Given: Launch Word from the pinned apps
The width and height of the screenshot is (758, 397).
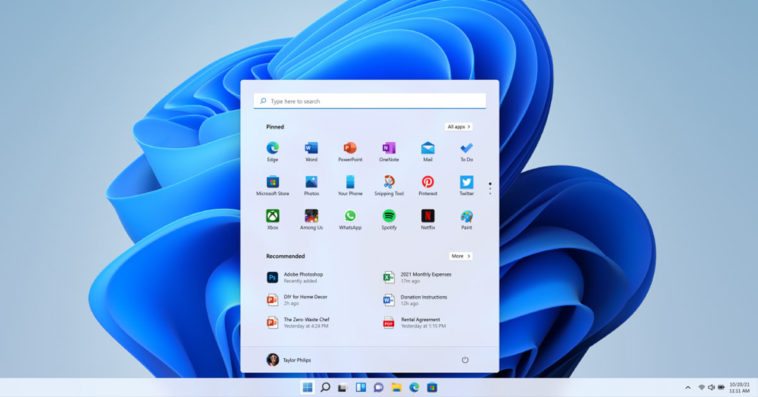Looking at the screenshot, I should tap(311, 151).
